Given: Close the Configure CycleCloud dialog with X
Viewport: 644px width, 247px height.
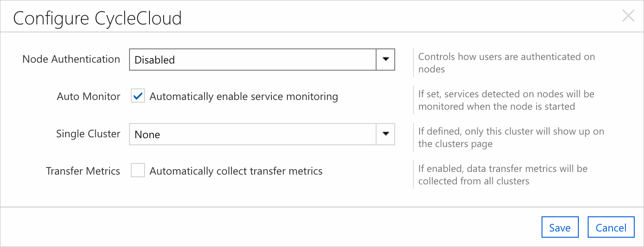Looking at the screenshot, I should pos(628,16).
